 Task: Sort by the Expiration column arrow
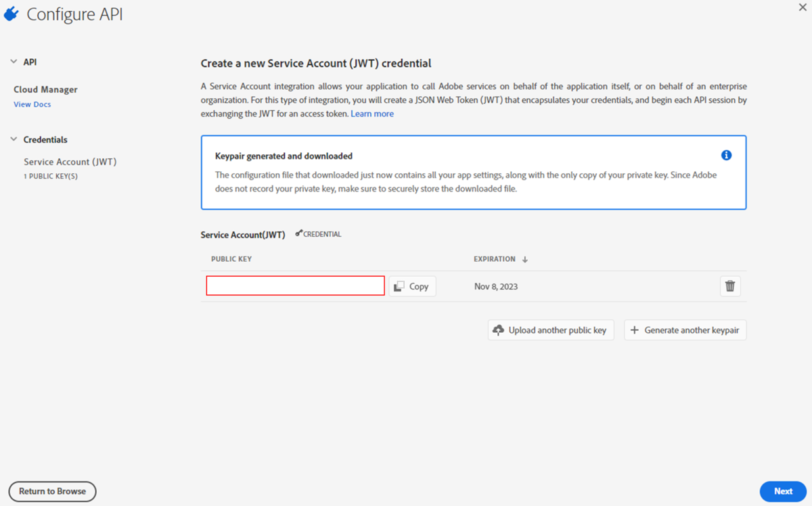click(x=525, y=259)
